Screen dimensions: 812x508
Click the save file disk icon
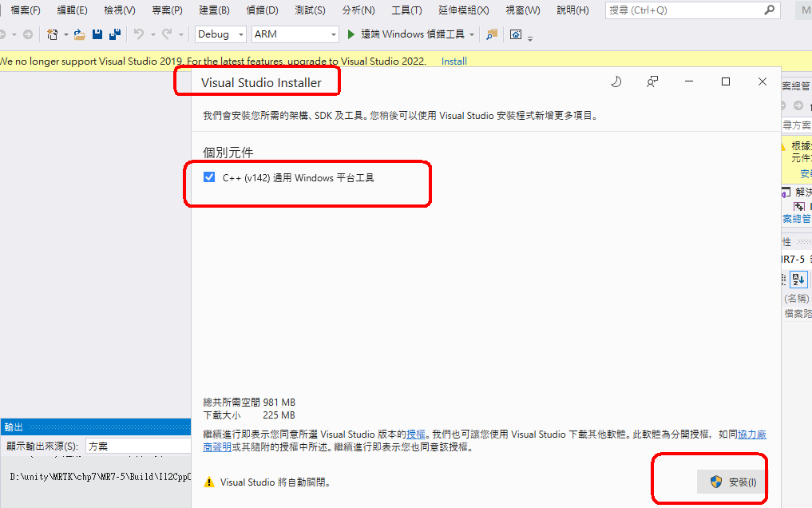(x=97, y=34)
